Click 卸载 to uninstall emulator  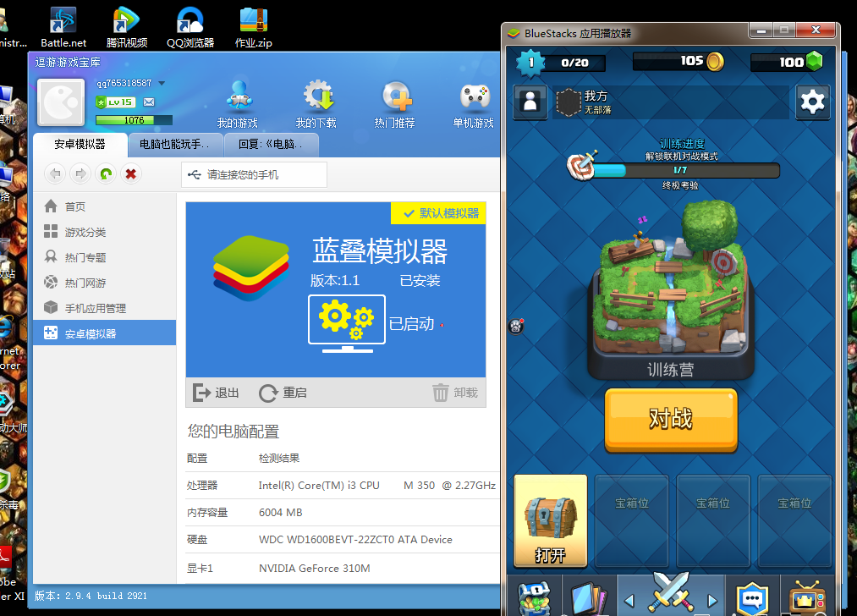click(x=455, y=393)
